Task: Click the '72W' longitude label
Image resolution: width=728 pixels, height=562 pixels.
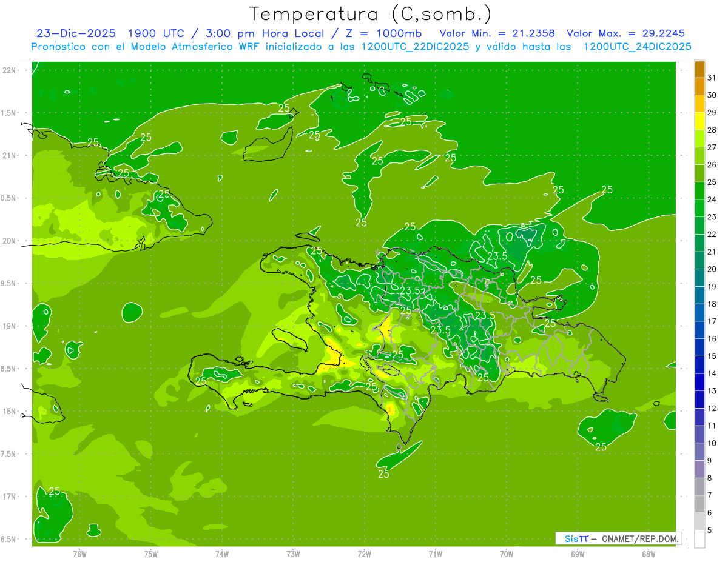Action: pos(364,554)
